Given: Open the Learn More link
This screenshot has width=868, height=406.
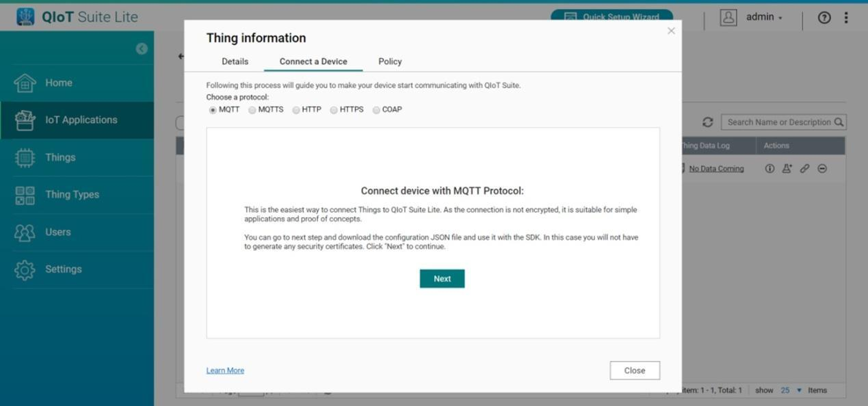Looking at the screenshot, I should point(225,370).
